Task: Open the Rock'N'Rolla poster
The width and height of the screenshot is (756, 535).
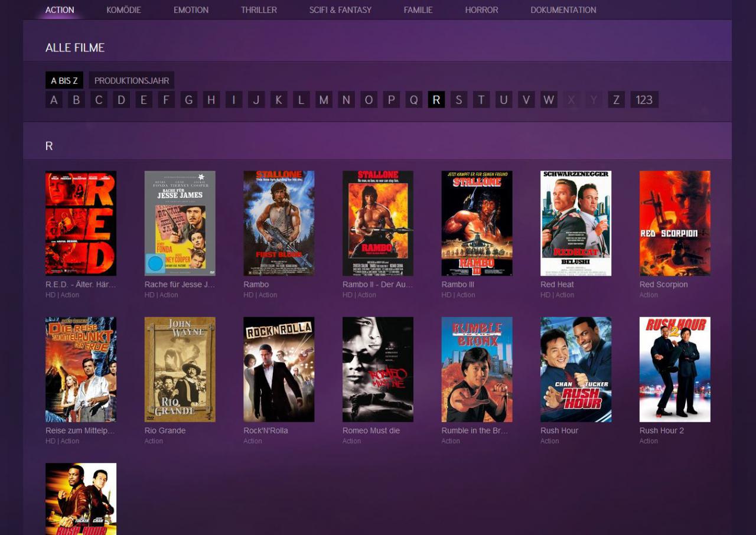Action: 279,370
